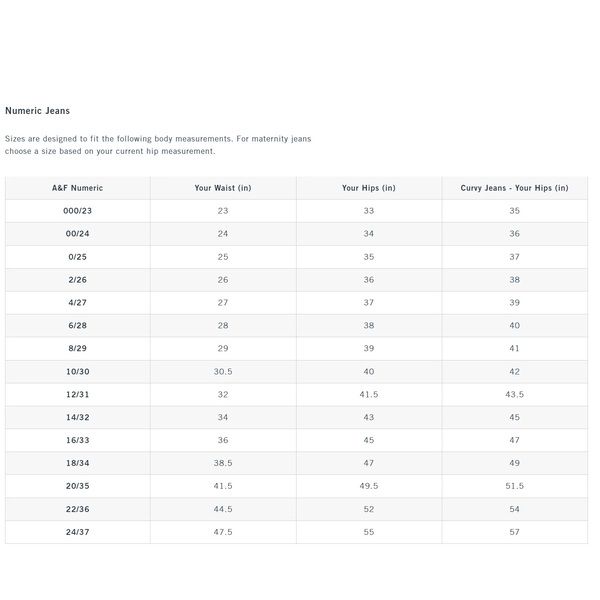Click the Numeric Jeans heading

(37, 111)
